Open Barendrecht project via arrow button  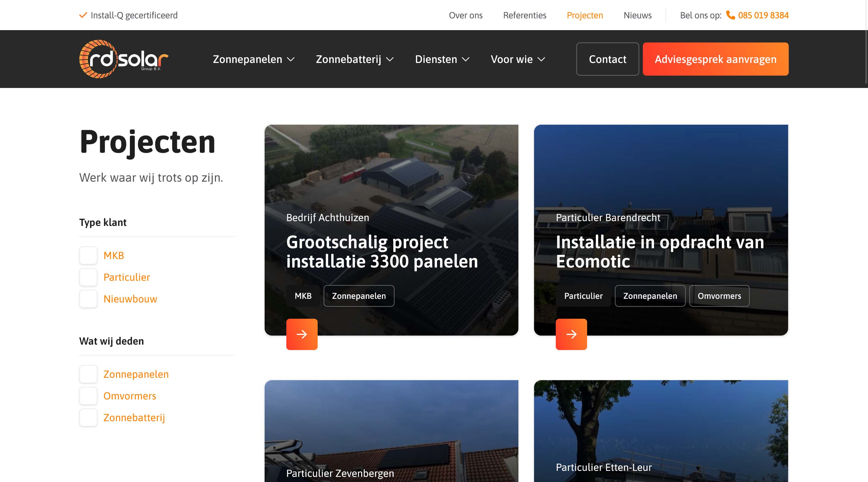coord(571,334)
